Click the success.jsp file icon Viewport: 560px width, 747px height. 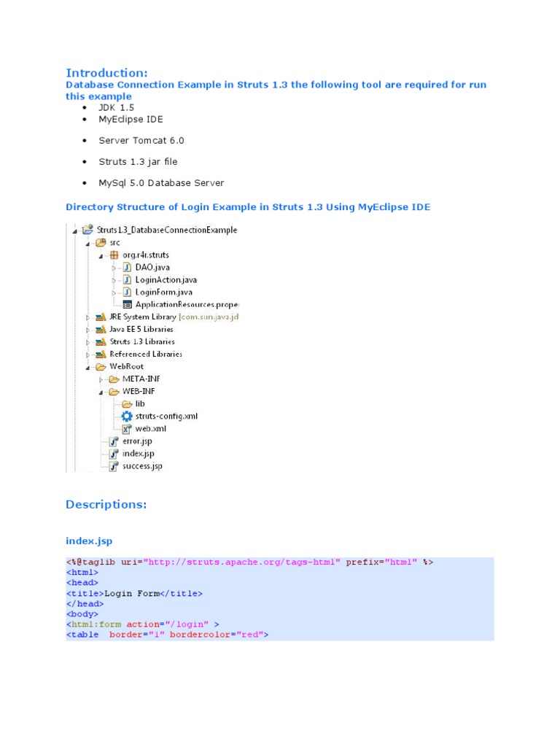[x=114, y=466]
